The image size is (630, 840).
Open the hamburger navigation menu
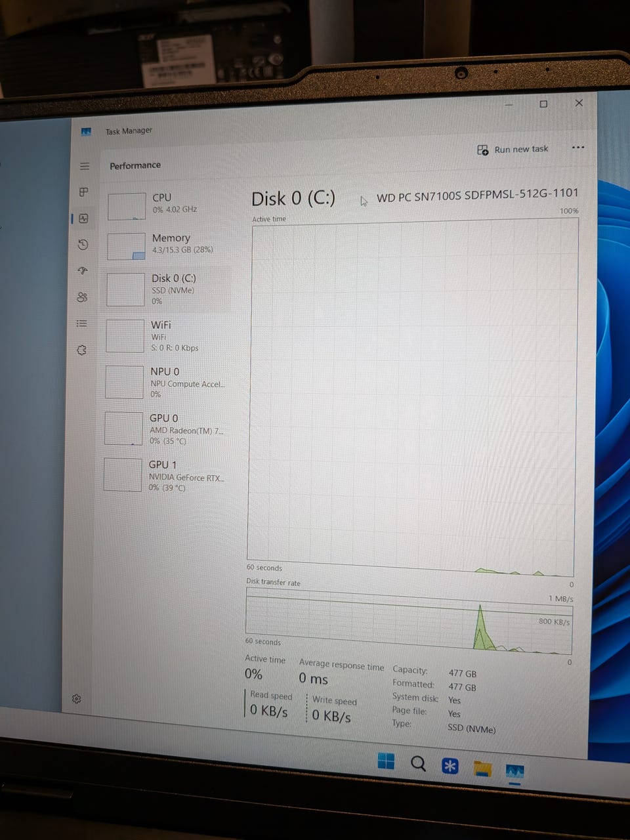click(x=85, y=166)
